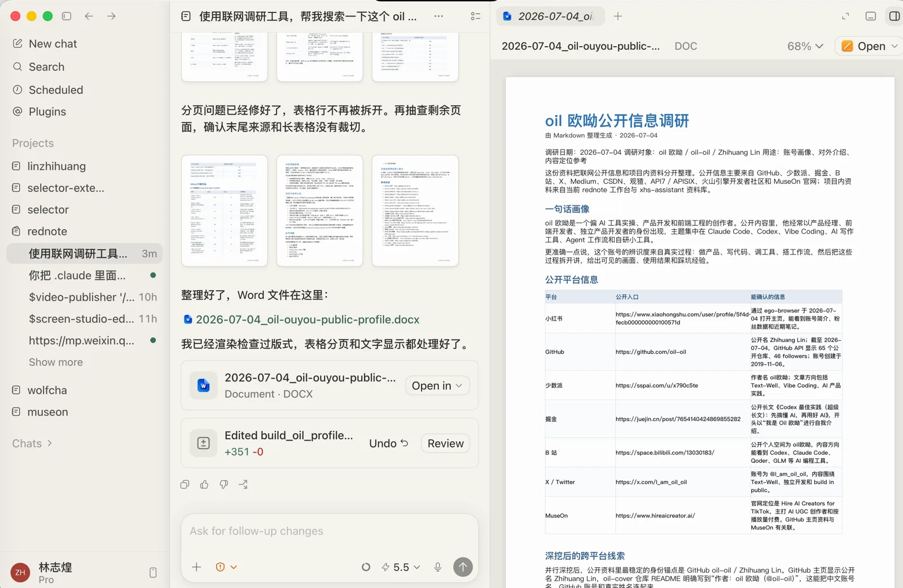Click Show more under rednote chats
Screen dimensions: 903x588
[x=56, y=362]
